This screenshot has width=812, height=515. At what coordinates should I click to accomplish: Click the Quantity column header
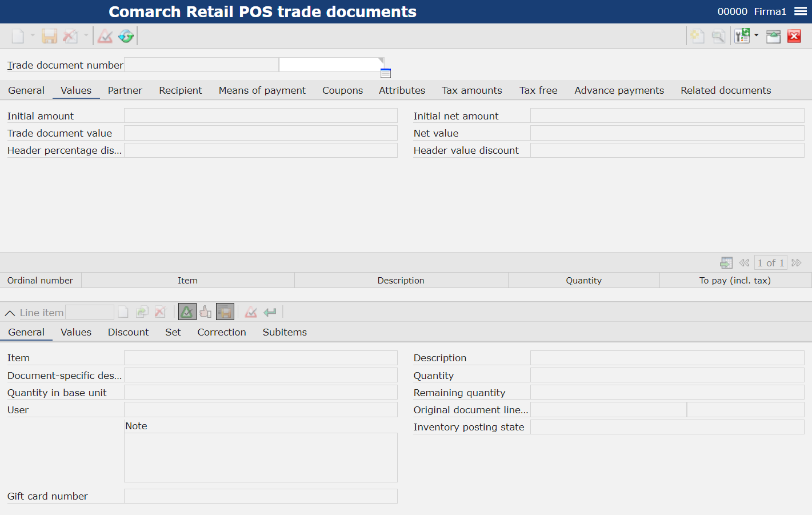584,280
